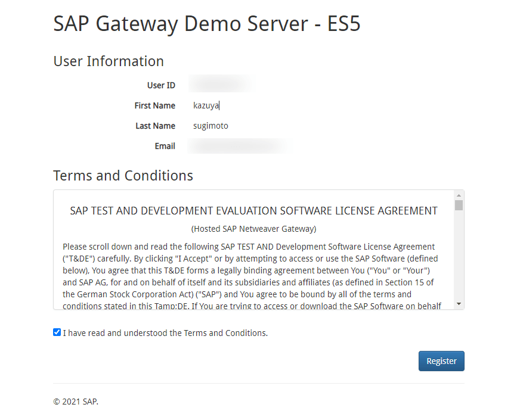Click the '(Hosted SAP Netweaver Gateway)' subtitle

pyautogui.click(x=253, y=229)
